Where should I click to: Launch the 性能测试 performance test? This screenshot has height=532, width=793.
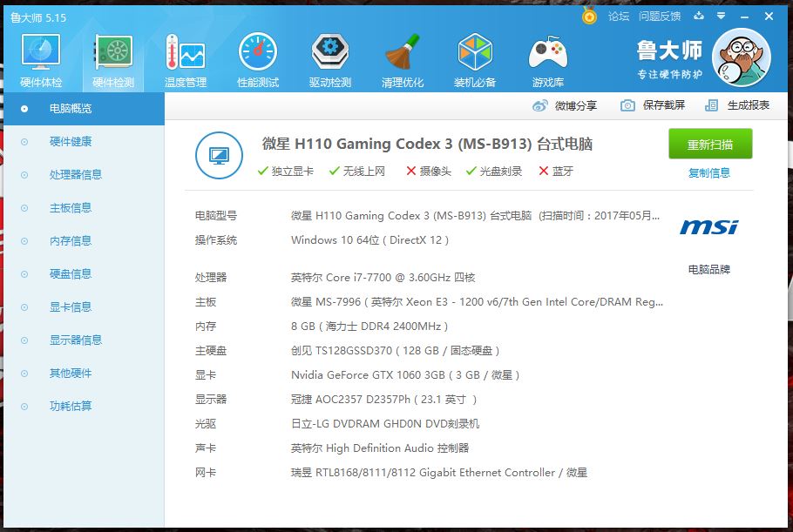pyautogui.click(x=257, y=58)
